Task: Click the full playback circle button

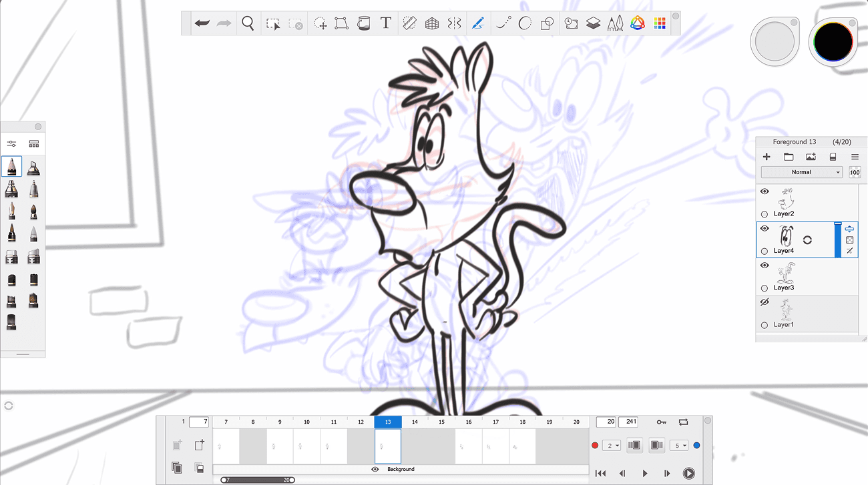Action: point(689,474)
